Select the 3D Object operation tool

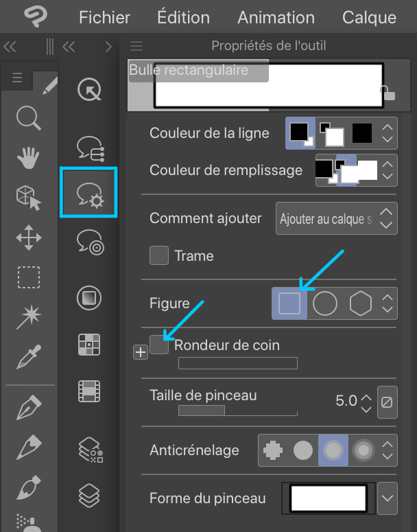tap(29, 198)
